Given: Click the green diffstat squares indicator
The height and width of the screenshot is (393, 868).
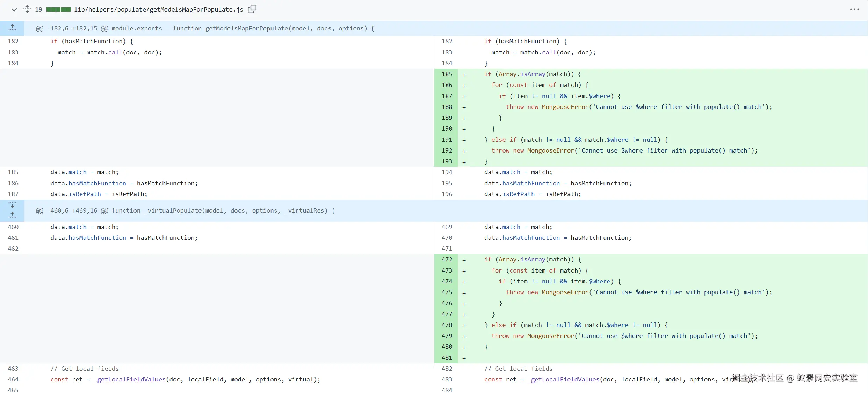Looking at the screenshot, I should [x=58, y=9].
